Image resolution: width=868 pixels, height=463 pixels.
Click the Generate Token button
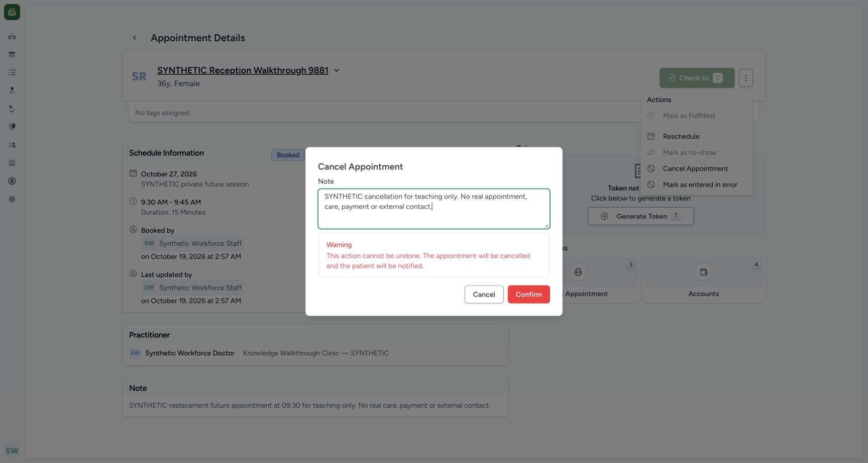click(x=641, y=216)
